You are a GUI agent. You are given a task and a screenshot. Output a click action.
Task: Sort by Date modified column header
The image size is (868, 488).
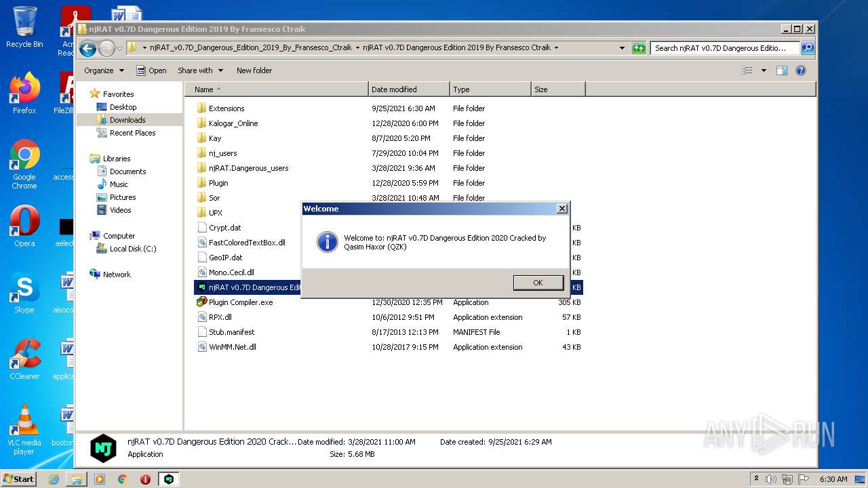click(x=410, y=89)
